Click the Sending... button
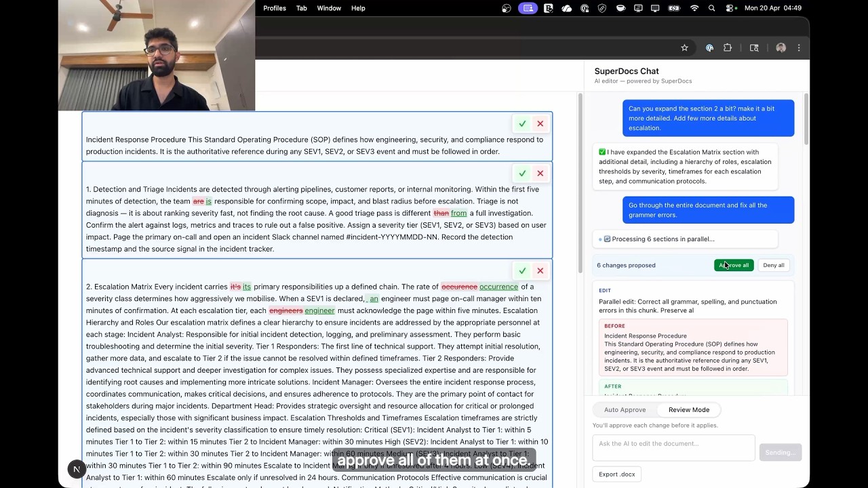This screenshot has height=488, width=868. (780, 452)
